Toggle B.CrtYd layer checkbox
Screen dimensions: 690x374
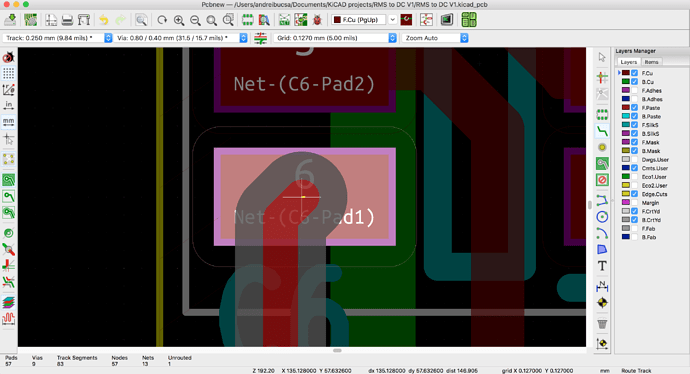(635, 220)
